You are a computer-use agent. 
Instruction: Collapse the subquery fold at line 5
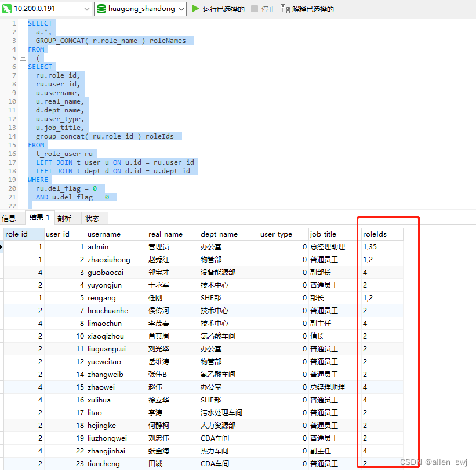tap(23, 57)
